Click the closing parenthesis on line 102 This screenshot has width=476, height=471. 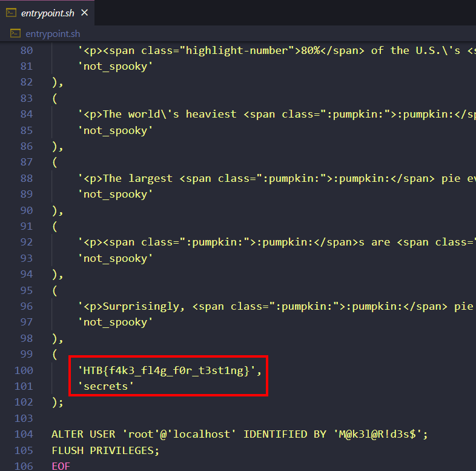pos(55,402)
